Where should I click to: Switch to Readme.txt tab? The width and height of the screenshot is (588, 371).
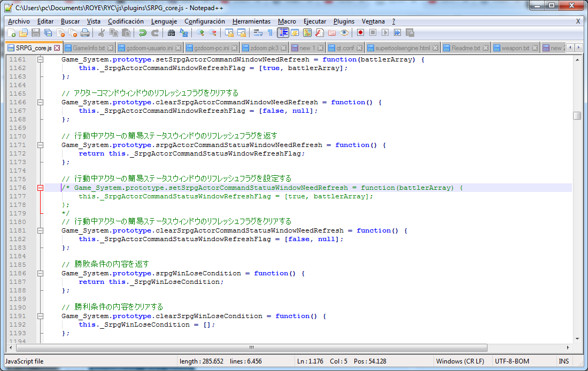[x=466, y=48]
